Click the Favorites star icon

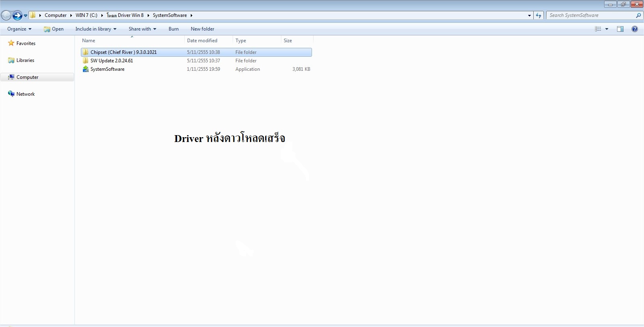click(11, 43)
